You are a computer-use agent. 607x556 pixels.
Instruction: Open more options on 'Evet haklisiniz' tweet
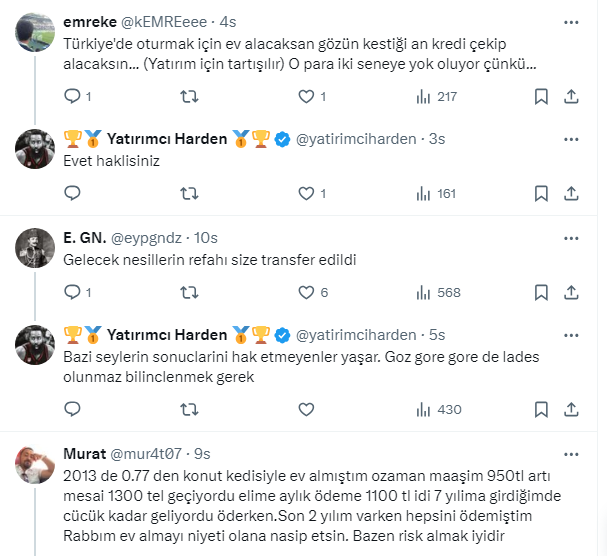click(571, 139)
